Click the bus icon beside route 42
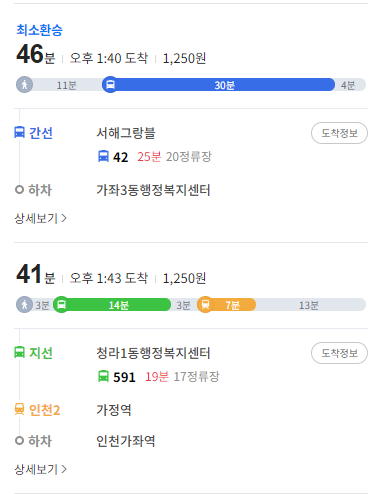The height and width of the screenshot is (494, 370). [x=103, y=156]
